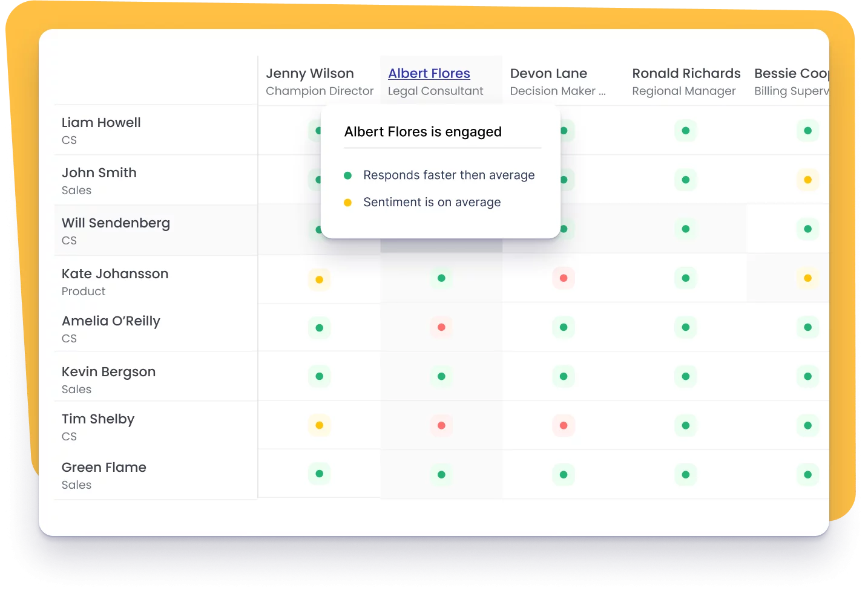
Task: Click Kevin Bergson's green dot under Ronald Richards
Action: 686,376
